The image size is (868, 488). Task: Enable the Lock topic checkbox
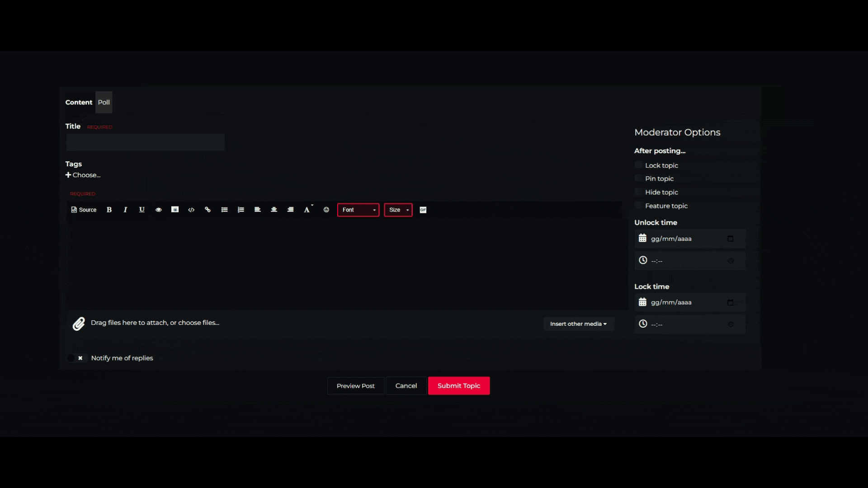coord(638,165)
